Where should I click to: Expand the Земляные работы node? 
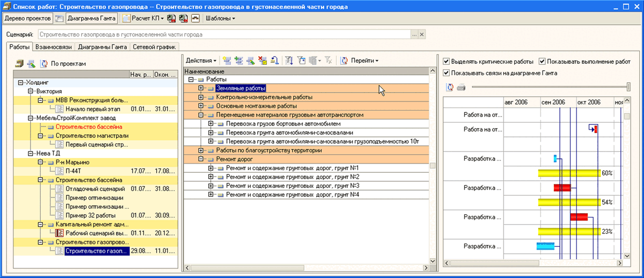[x=201, y=89]
